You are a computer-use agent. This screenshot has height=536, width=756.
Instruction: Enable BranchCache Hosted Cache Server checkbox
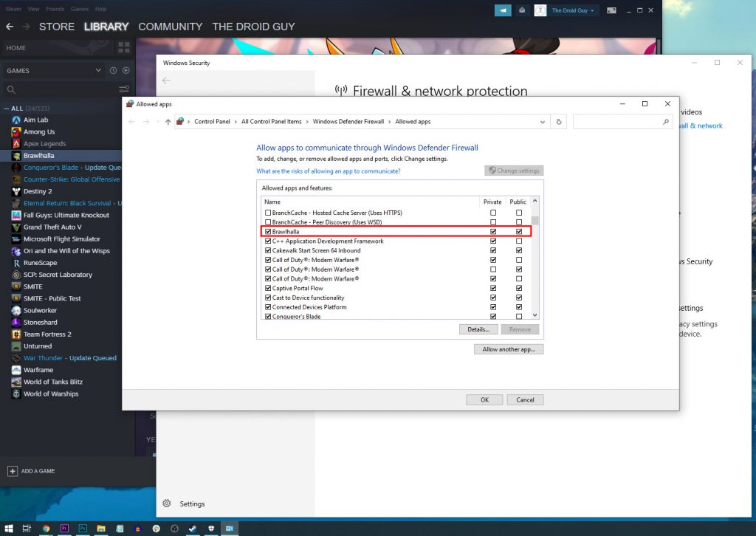(268, 213)
